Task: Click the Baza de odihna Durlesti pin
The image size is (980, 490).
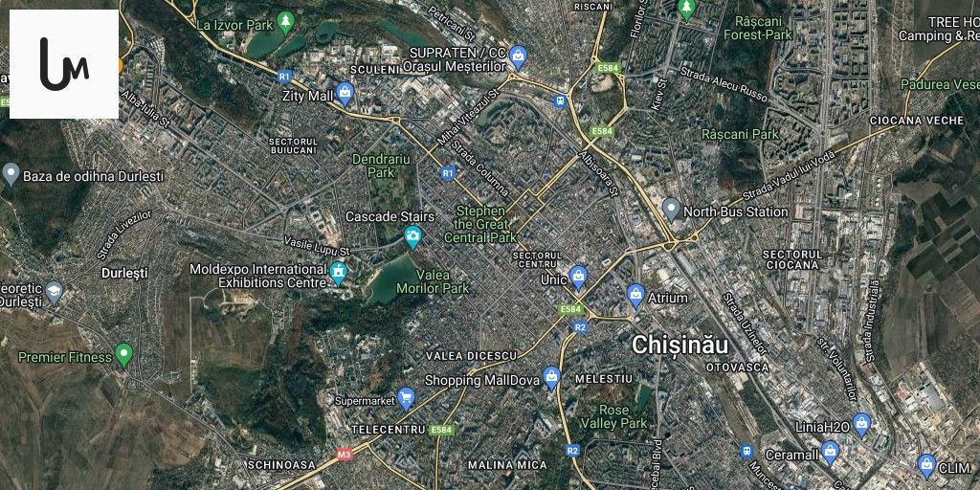Action: 11,174
